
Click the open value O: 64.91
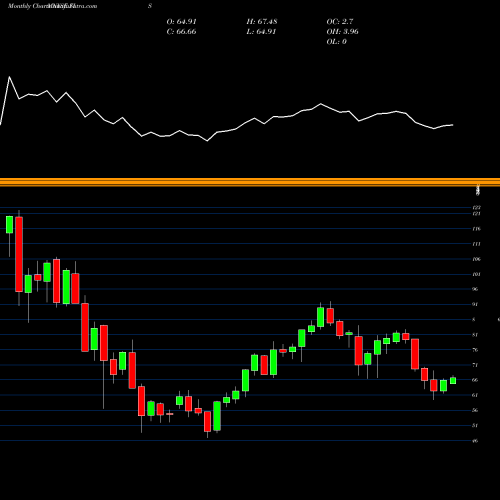point(181,21)
